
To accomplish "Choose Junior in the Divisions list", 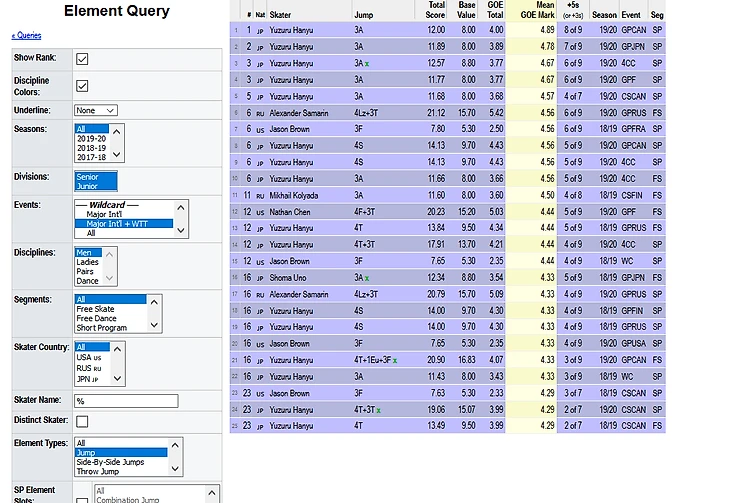I will point(88,185).
